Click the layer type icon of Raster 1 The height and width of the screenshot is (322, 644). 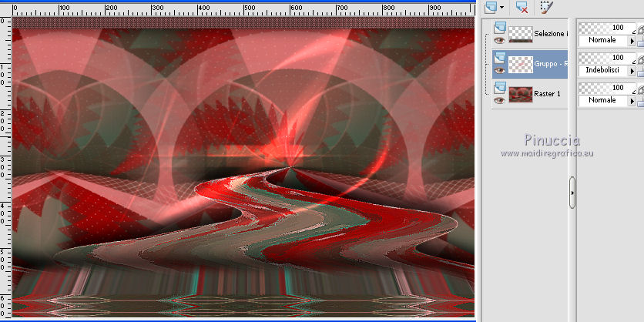[499, 88]
